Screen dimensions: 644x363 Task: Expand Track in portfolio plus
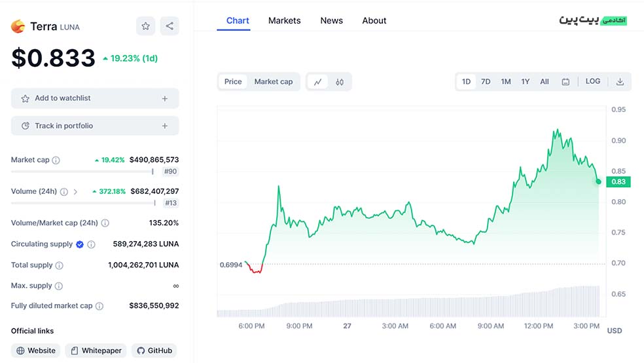click(164, 126)
